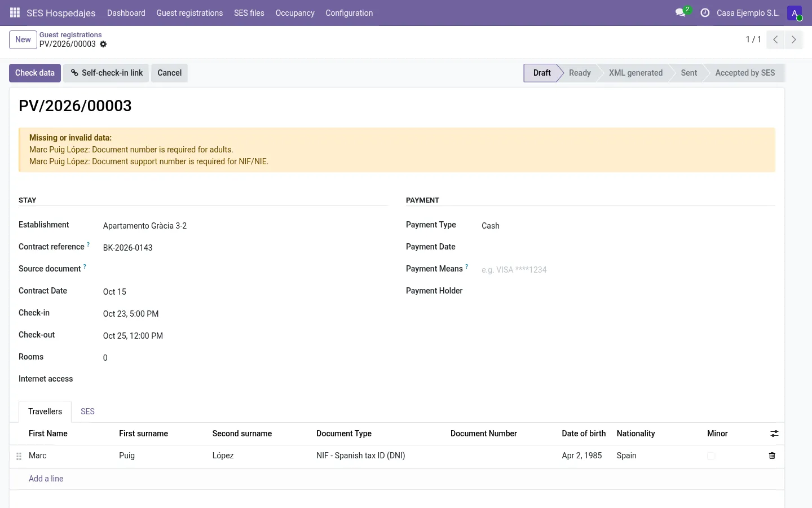Viewport: 812px width, 508px height.
Task: Show Payment Means help tooltip
Action: pyautogui.click(x=466, y=266)
